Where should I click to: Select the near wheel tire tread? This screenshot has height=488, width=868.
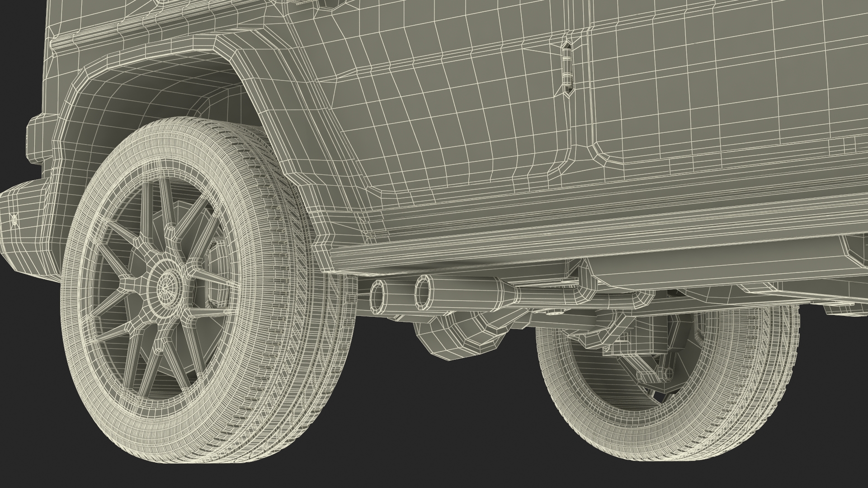[x=289, y=289]
